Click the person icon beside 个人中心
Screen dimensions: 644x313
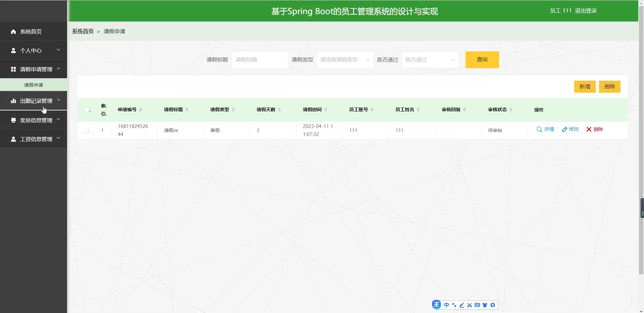pos(13,50)
